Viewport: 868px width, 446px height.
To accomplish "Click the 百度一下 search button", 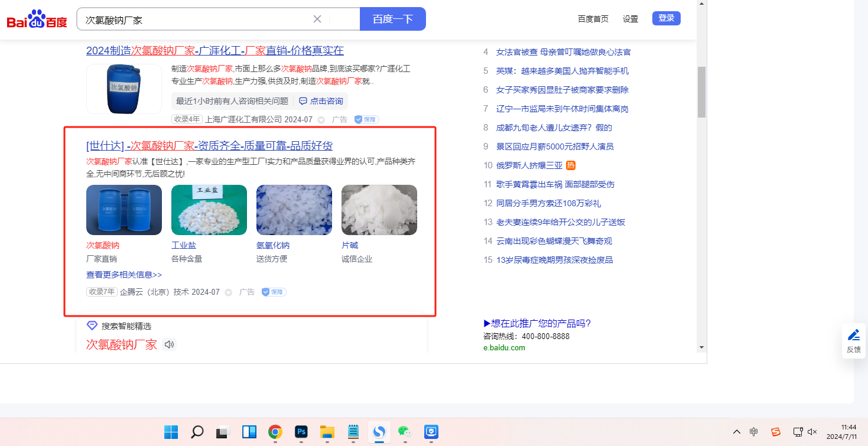I will click(393, 19).
